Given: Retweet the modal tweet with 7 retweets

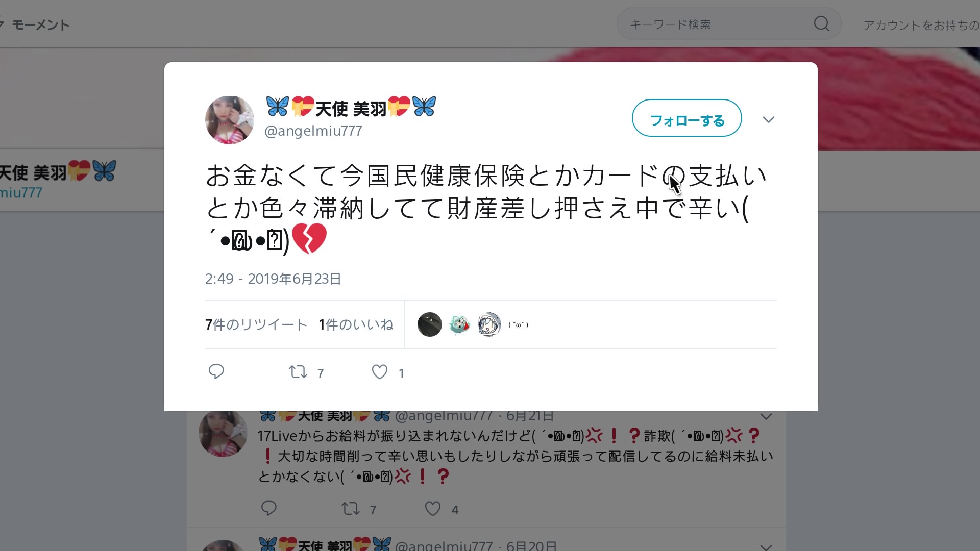Looking at the screenshot, I should point(298,371).
